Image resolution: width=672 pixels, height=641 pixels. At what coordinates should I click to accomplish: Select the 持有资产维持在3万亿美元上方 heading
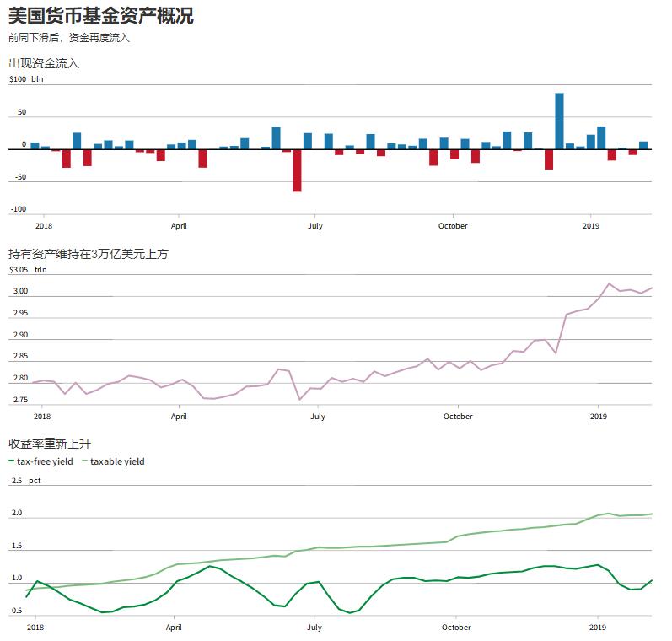pyautogui.click(x=88, y=254)
